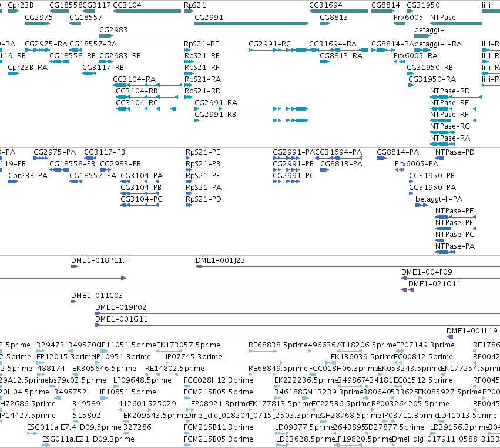Click BAC clone DME1-001L19 label

coord(472,330)
